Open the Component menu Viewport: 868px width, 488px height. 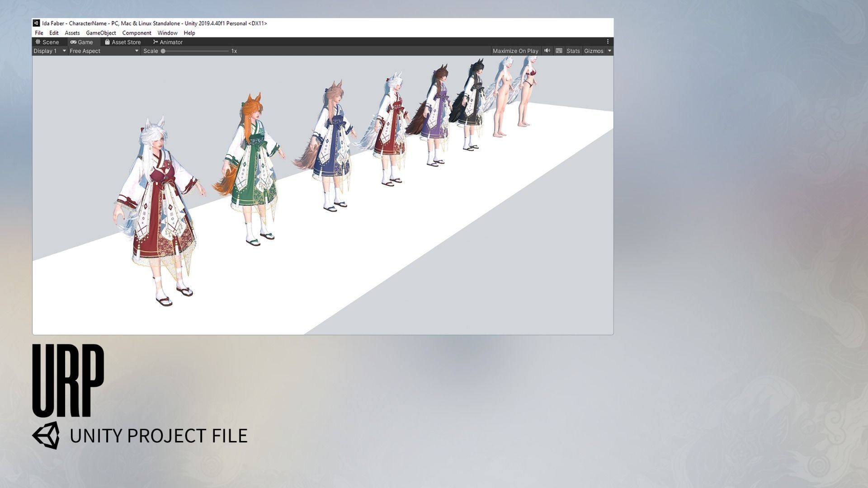(x=137, y=33)
